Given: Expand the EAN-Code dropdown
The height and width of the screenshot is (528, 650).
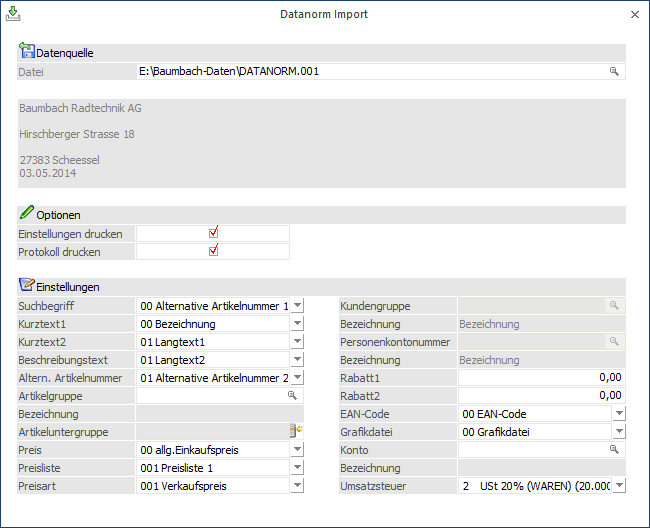Looking at the screenshot, I should (619, 414).
